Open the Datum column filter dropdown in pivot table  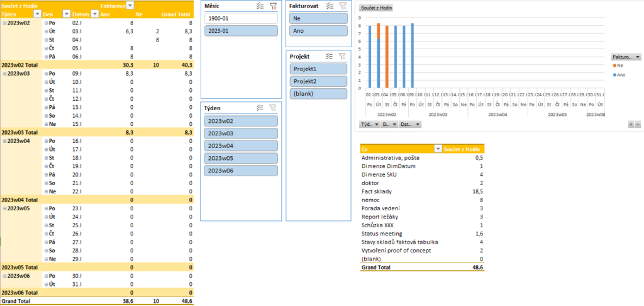pos(94,13)
